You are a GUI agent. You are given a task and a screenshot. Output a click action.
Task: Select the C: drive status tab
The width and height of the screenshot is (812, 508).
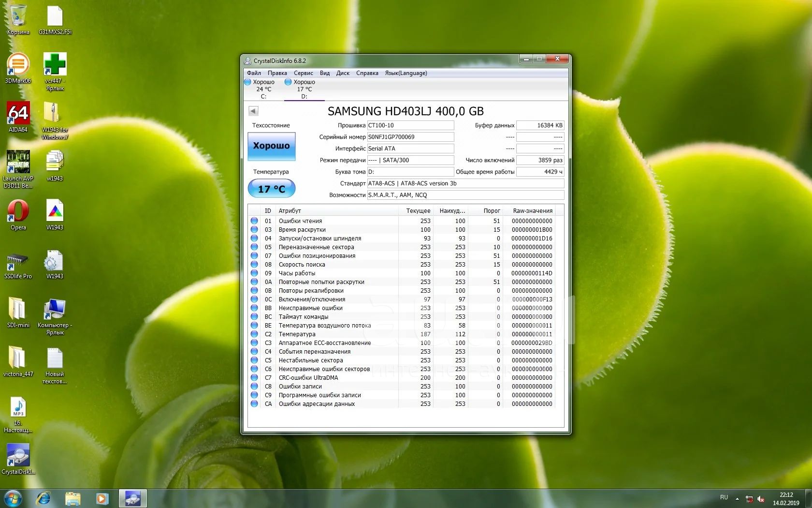pyautogui.click(x=261, y=89)
